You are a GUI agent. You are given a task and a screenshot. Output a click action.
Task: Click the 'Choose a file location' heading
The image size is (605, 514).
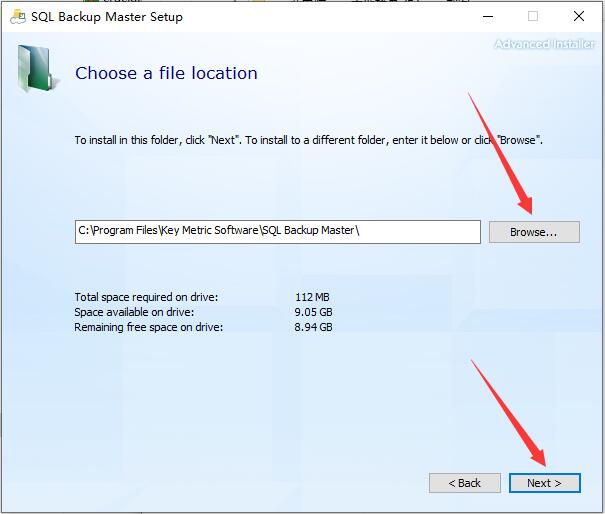(166, 73)
